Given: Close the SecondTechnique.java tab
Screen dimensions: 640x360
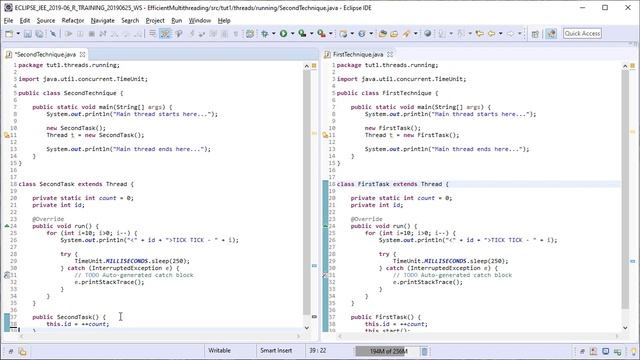Looking at the screenshot, I should (x=82, y=54).
